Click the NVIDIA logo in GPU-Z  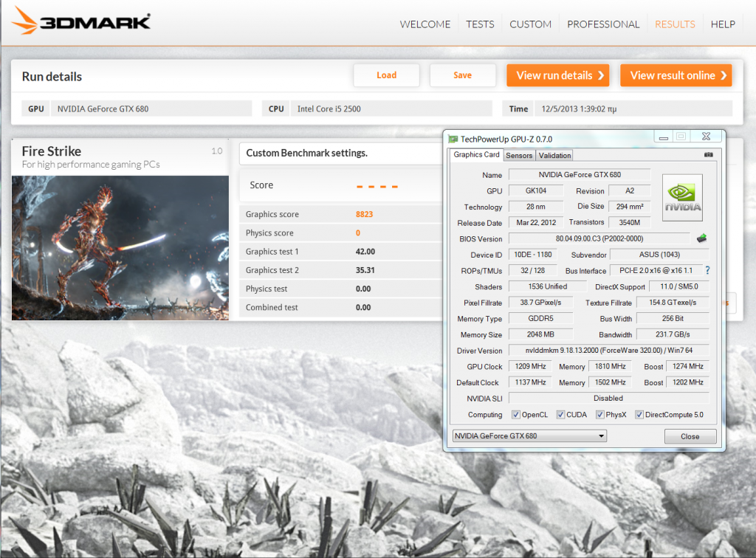682,198
